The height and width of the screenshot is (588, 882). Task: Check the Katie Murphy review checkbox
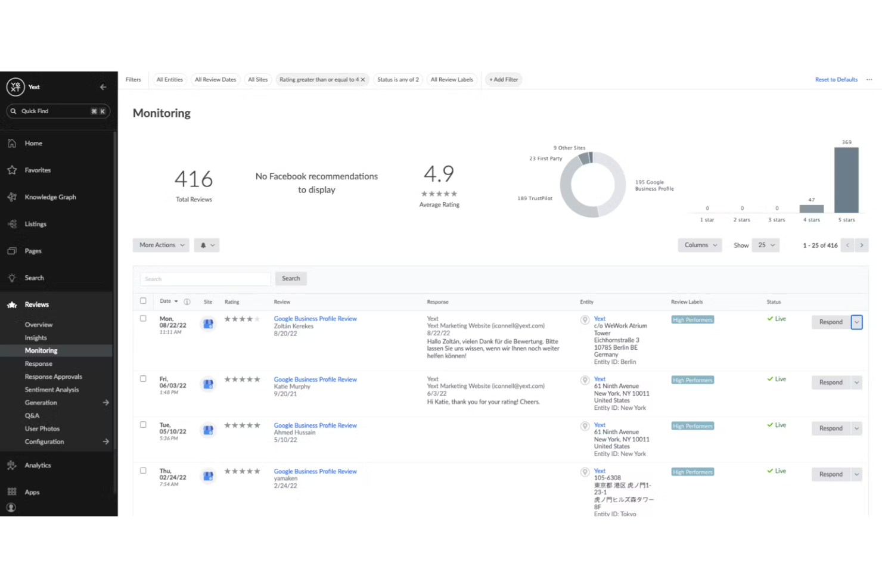[143, 379]
